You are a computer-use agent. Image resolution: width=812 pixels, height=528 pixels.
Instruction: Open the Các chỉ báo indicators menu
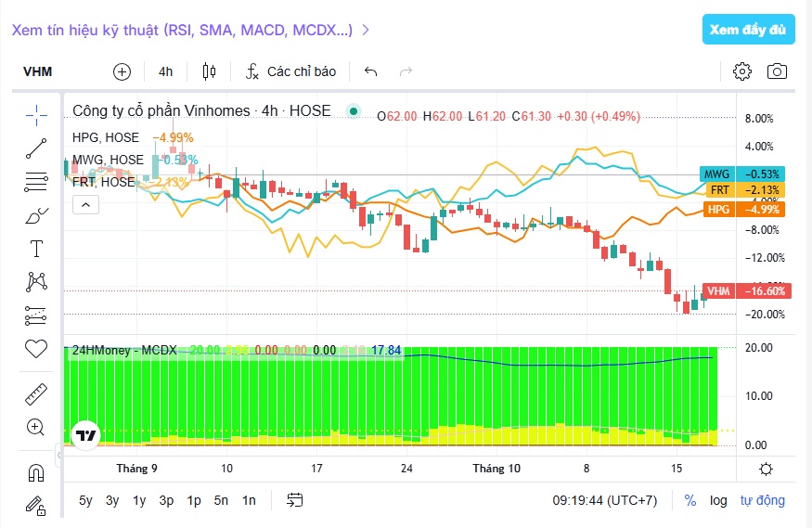tap(290, 71)
